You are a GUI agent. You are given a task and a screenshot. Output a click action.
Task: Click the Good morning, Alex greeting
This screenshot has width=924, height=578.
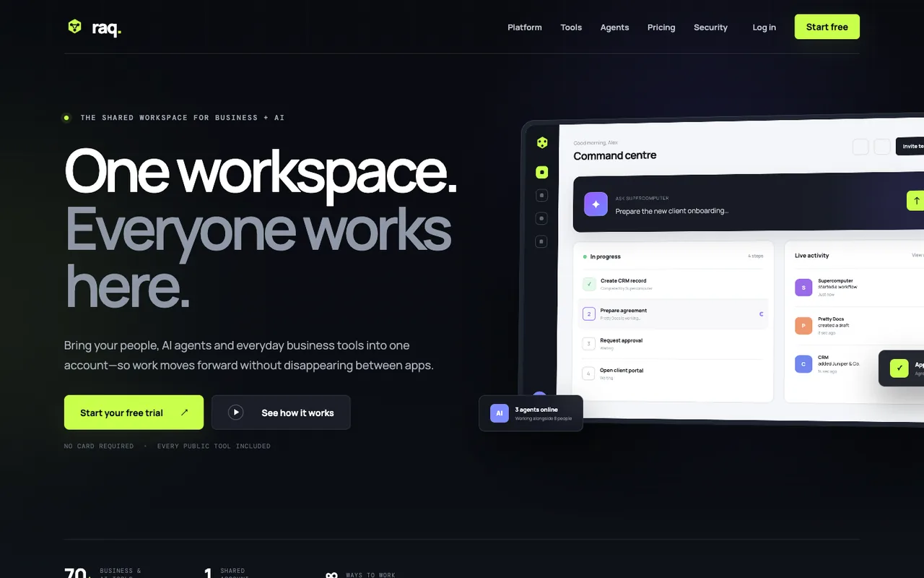[x=596, y=143]
